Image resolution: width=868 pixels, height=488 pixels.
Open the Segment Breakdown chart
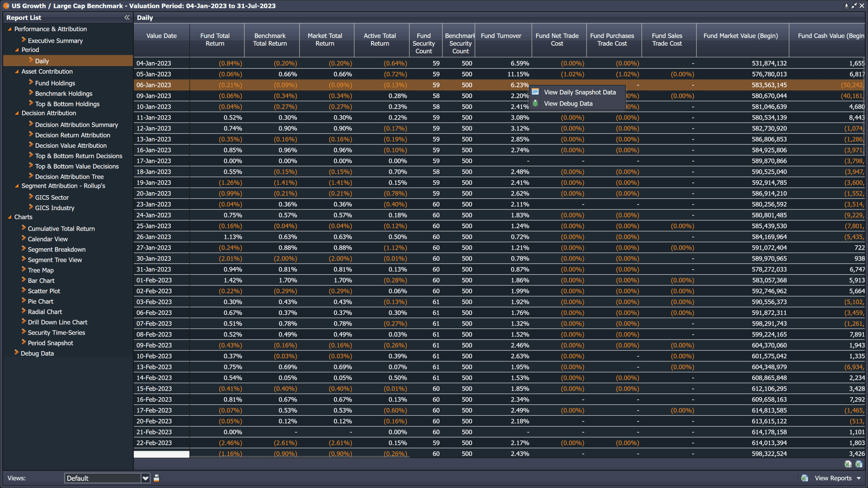56,249
